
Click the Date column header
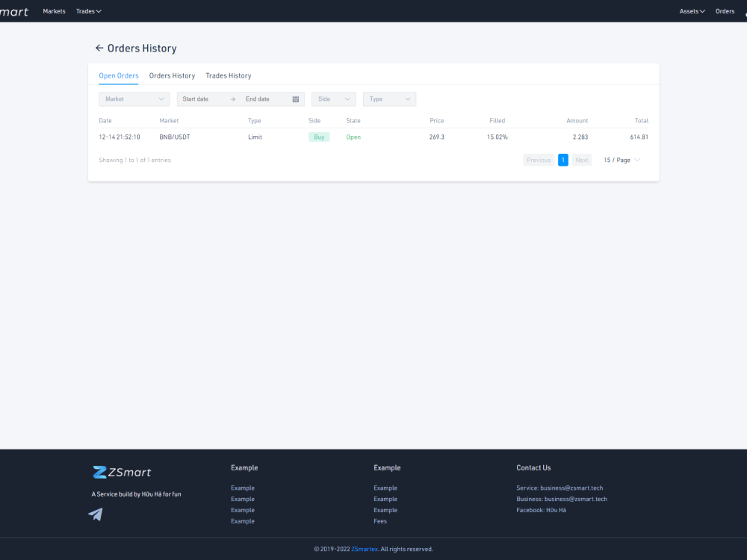pyautogui.click(x=105, y=121)
